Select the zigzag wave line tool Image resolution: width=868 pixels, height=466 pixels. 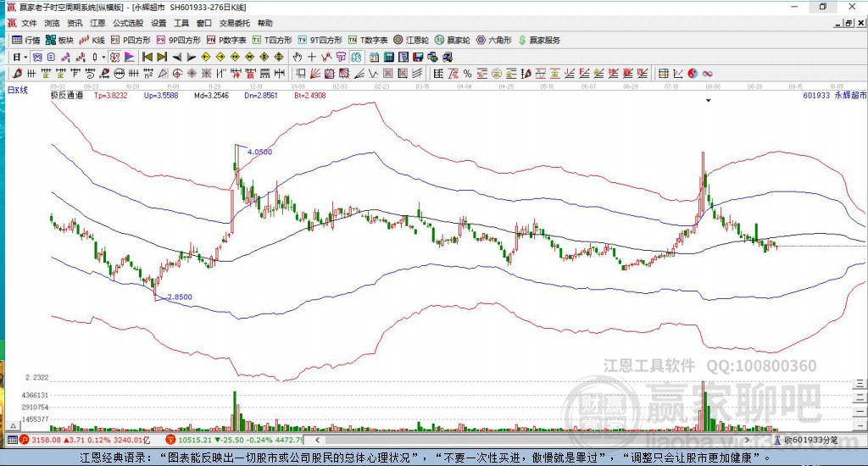[373, 74]
